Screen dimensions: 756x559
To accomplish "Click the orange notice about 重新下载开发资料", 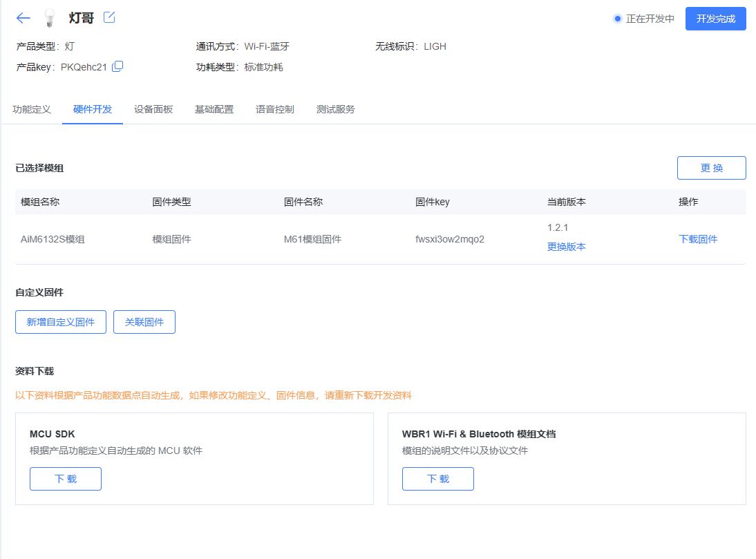I will (x=214, y=396).
